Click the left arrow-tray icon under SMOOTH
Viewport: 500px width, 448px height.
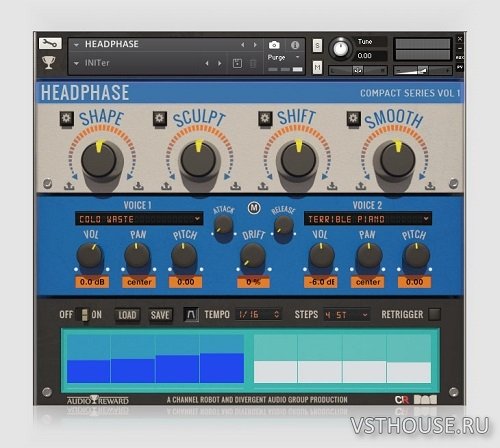pyautogui.click(x=361, y=186)
